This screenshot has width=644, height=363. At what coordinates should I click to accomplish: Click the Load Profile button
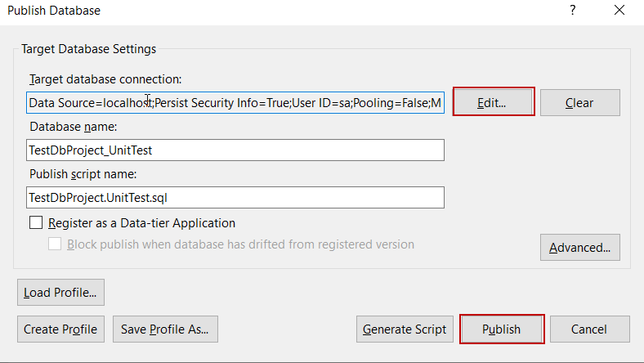tap(60, 292)
